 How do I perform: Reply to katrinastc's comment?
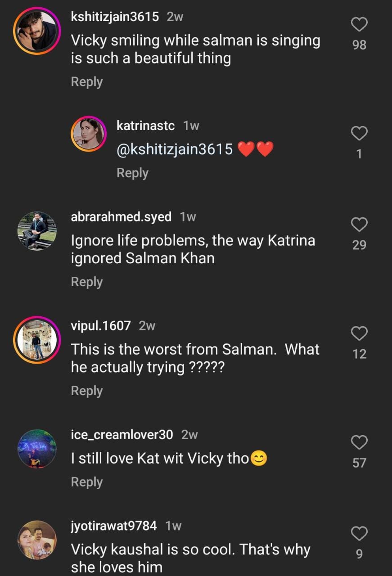(132, 173)
